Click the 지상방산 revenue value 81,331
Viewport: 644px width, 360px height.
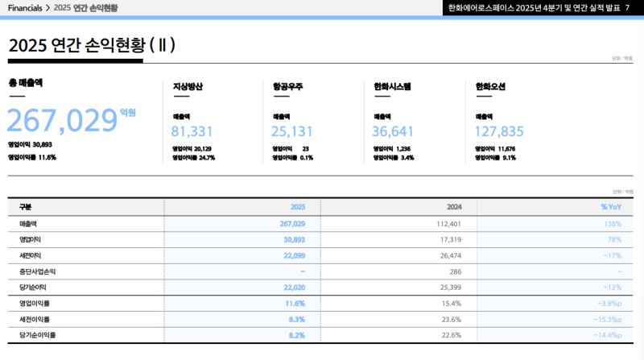(192, 131)
